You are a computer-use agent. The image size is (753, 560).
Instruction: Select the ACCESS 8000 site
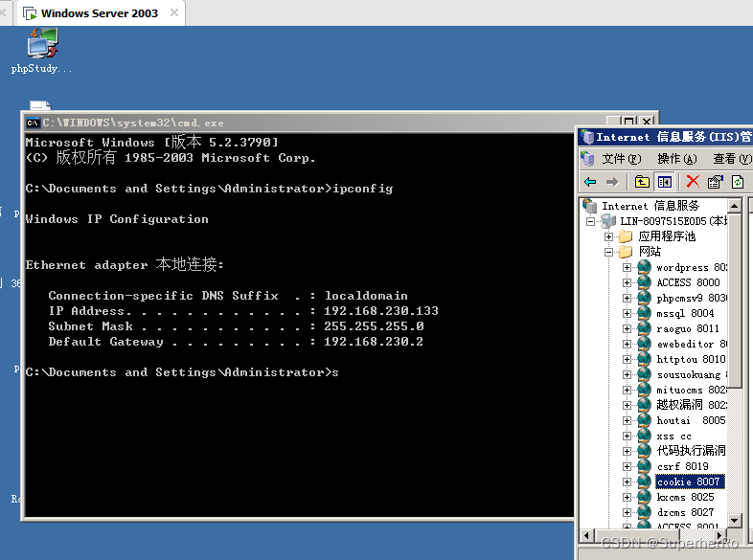click(x=688, y=282)
